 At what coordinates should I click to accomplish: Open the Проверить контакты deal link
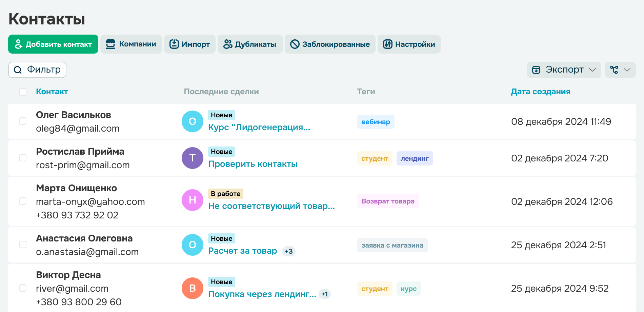pos(253,164)
